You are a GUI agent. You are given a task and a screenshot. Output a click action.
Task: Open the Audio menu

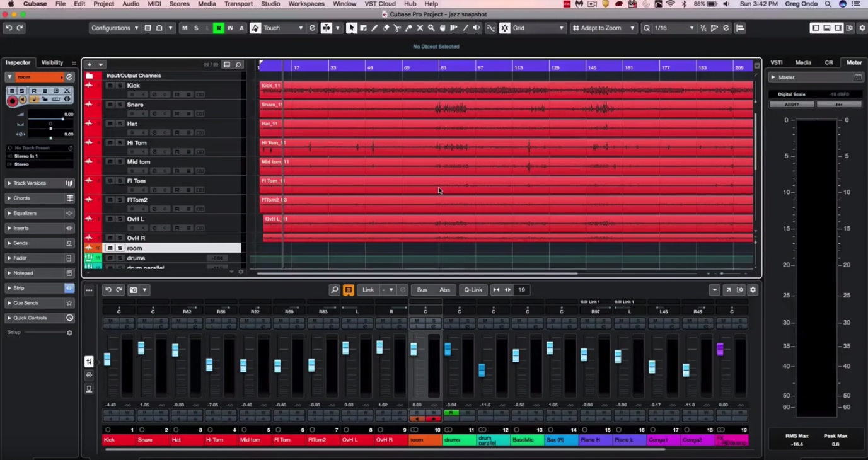131,4
